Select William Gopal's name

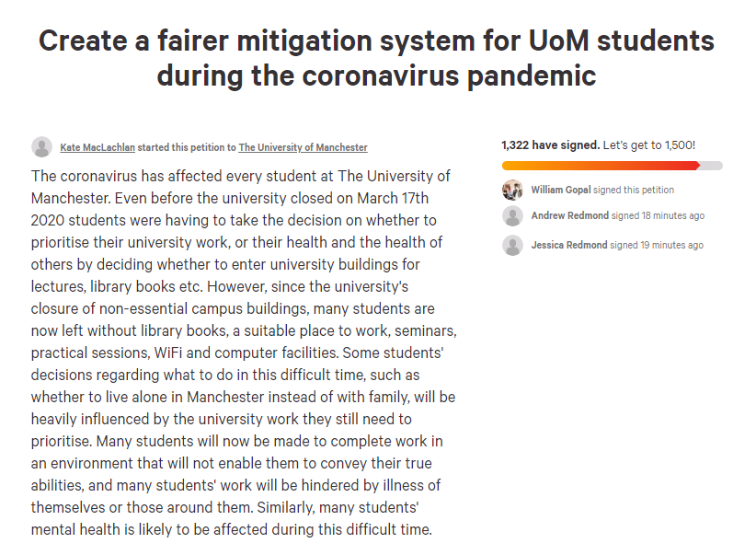pyautogui.click(x=561, y=190)
